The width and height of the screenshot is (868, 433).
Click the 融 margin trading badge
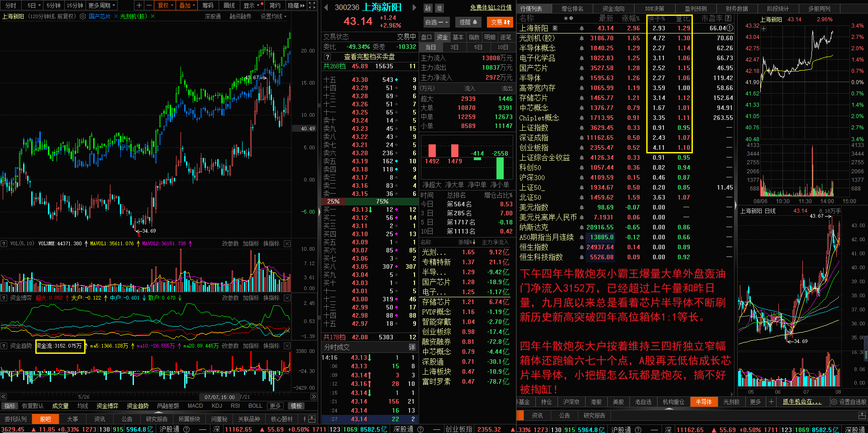428,8
